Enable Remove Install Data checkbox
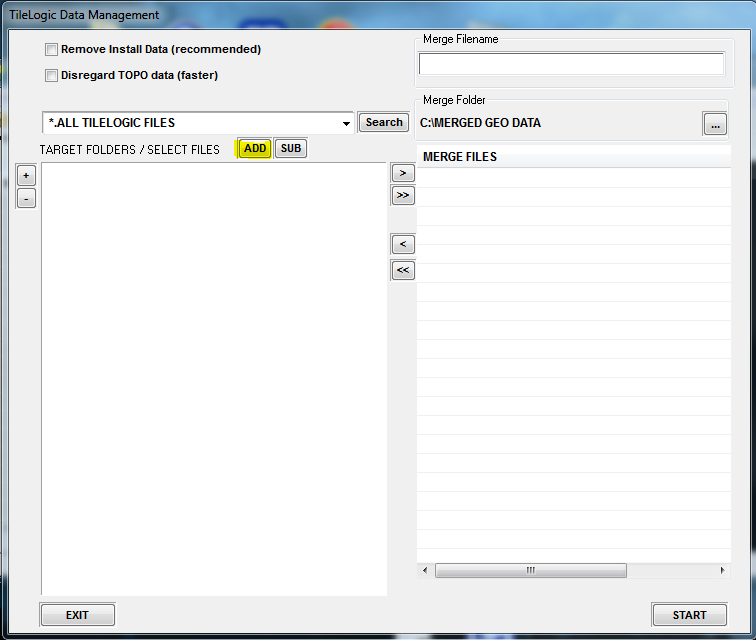This screenshot has height=640, width=756. pos(51,49)
